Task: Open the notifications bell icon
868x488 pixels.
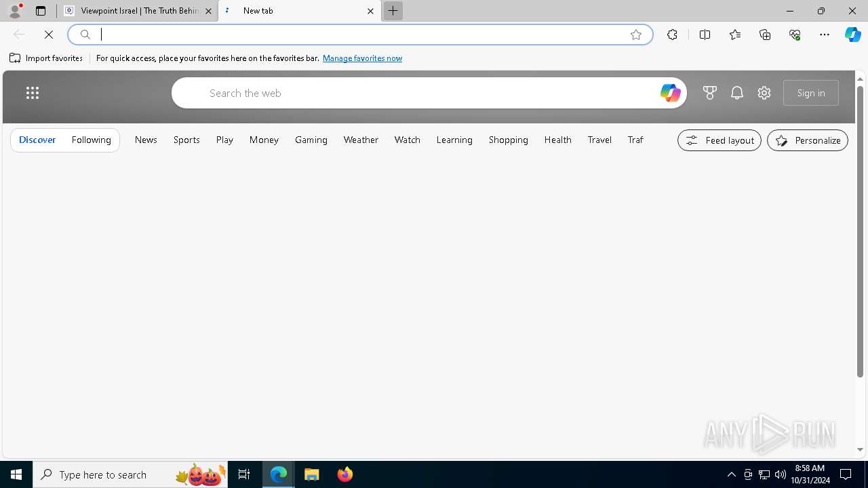Action: click(737, 93)
